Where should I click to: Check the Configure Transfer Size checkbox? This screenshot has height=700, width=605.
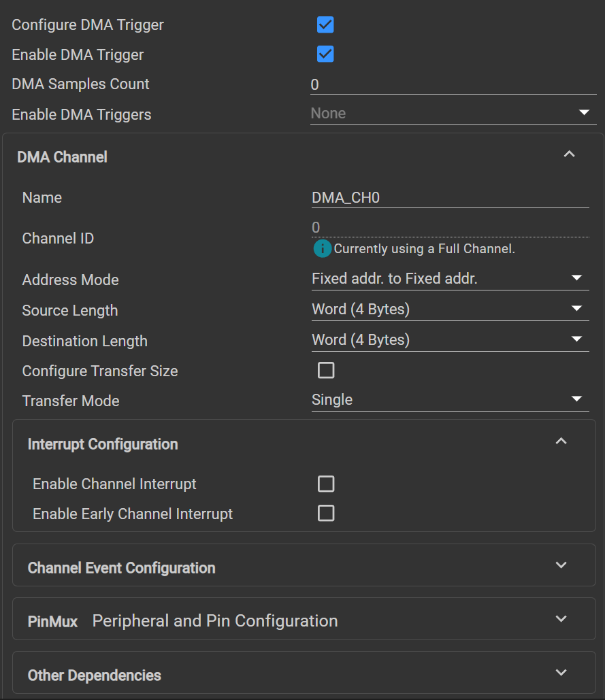[326, 371]
